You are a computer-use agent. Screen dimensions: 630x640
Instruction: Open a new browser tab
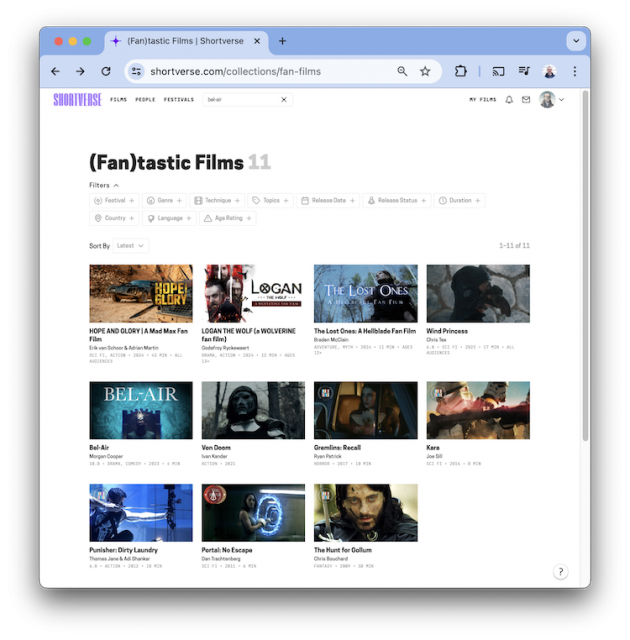point(282,41)
